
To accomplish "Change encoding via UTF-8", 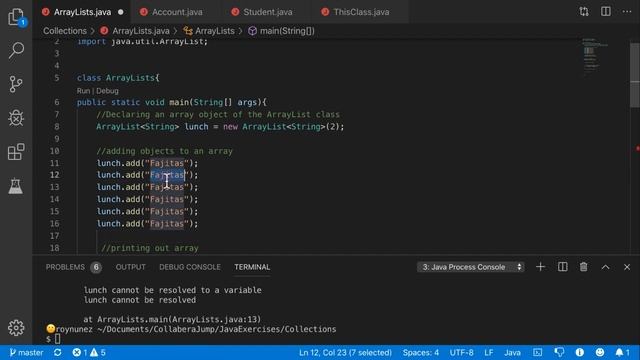I will (462, 352).
